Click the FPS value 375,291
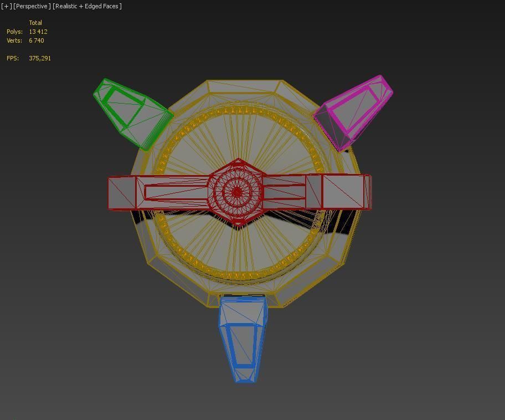The image size is (505, 420). [x=40, y=58]
